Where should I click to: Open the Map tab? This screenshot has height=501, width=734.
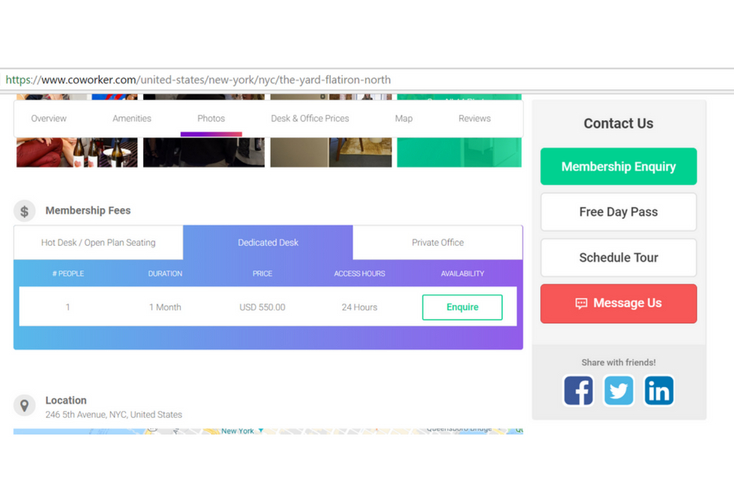pyautogui.click(x=403, y=119)
